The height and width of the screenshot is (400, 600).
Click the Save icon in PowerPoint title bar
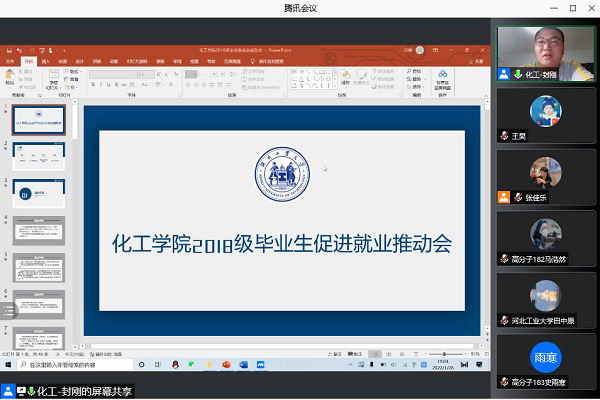(x=8, y=48)
